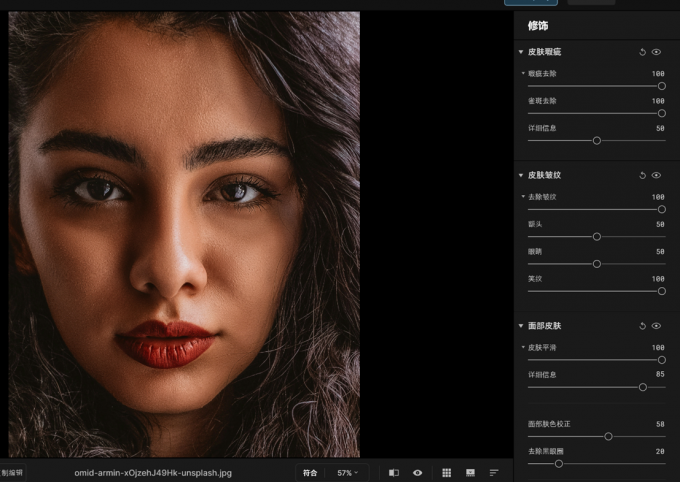This screenshot has width=680, height=482.
Task: Toggle visibility of 皮肤皱纹 adjustments
Action: (x=657, y=175)
